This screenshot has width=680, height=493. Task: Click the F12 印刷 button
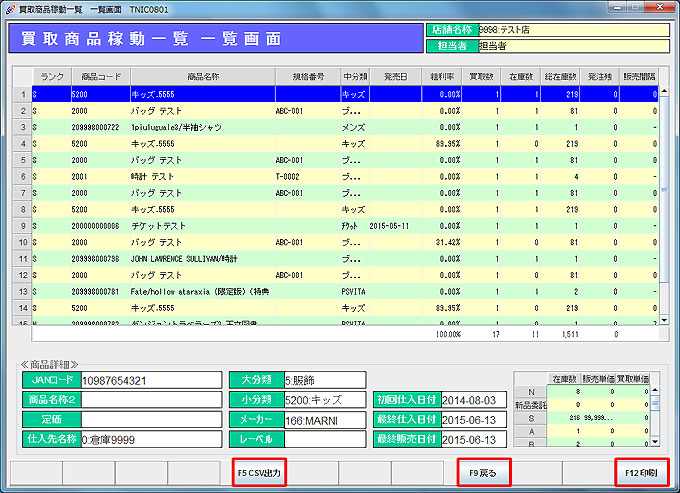[x=642, y=470]
